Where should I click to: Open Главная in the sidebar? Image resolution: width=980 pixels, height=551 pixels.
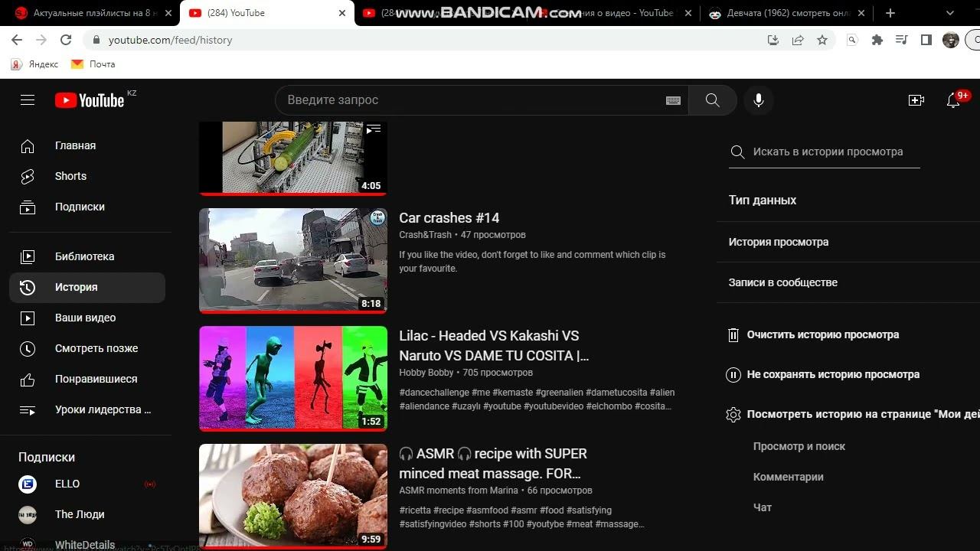[87, 145]
